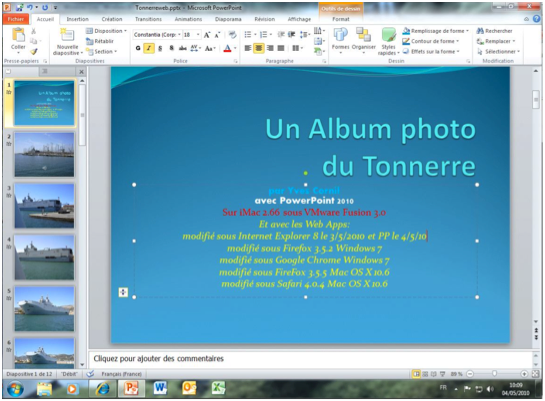This screenshot has height=401, width=545.
Task: Click the Coller paste icon
Action: coord(18,35)
